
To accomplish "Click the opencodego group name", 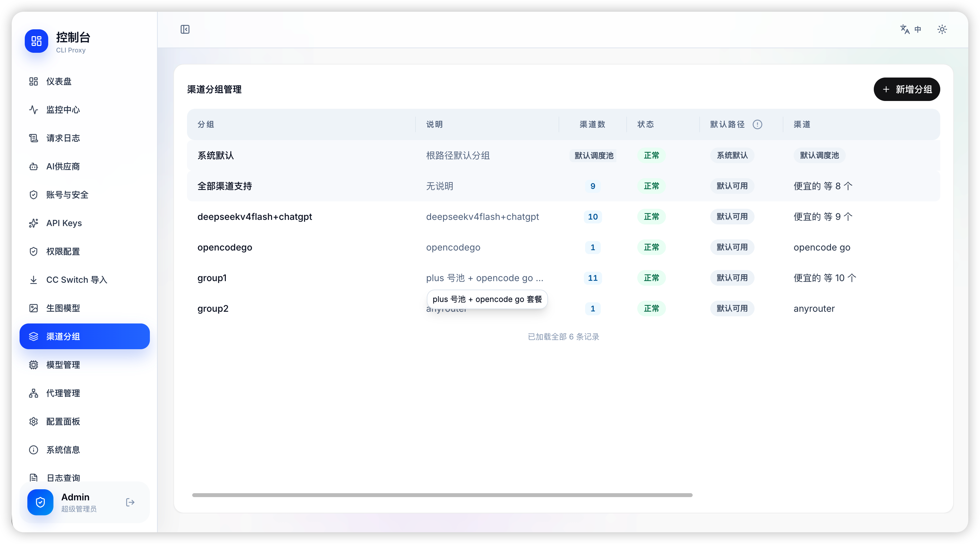I will 224,247.
